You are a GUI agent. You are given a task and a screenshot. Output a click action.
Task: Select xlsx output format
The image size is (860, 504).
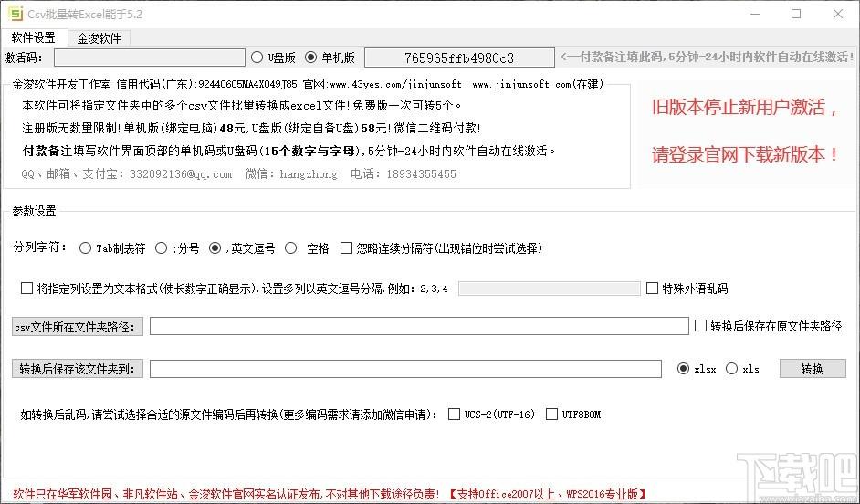click(683, 369)
